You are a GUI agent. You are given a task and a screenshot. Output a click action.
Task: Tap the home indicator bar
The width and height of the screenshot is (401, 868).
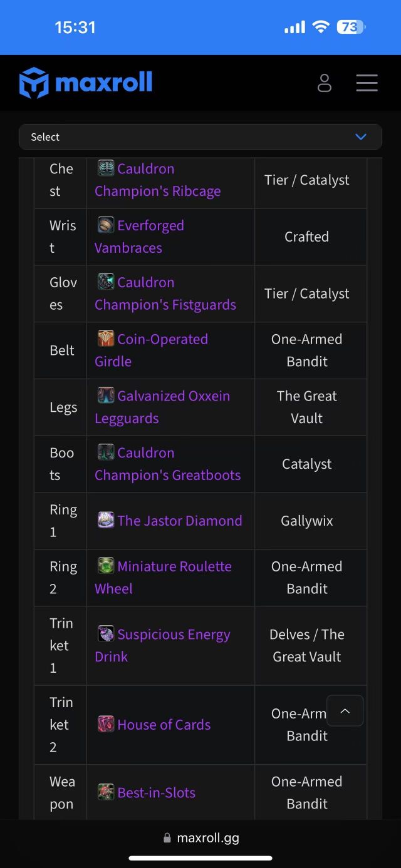coord(200,858)
